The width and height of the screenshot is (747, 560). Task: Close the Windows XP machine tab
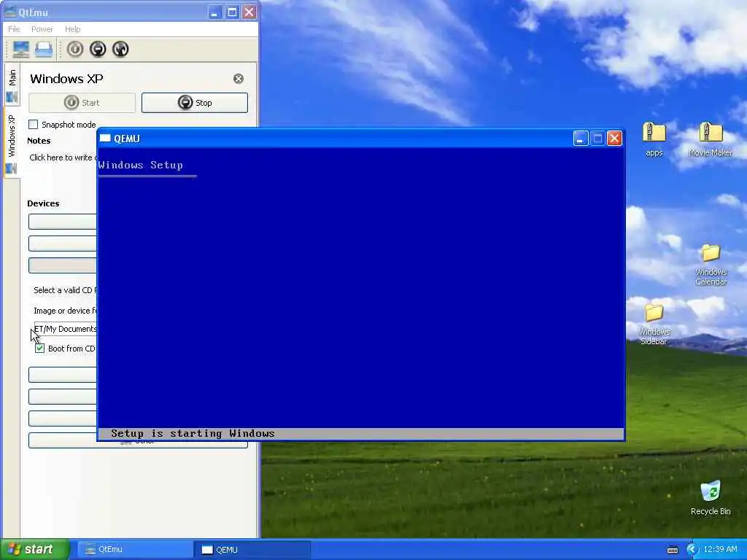click(239, 79)
